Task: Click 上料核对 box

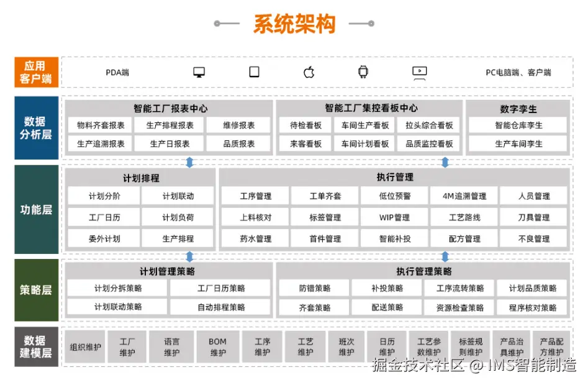Action: click(x=255, y=217)
